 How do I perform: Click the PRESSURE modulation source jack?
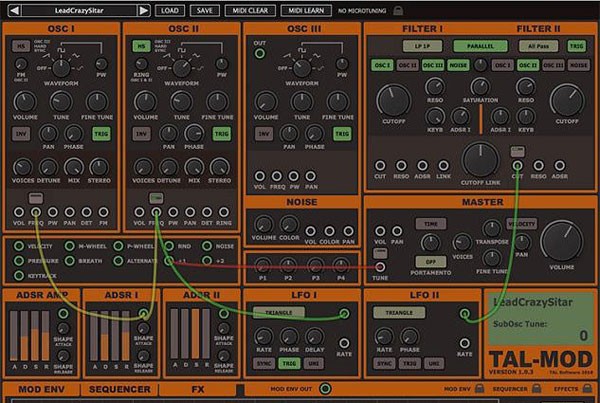pos(19,261)
